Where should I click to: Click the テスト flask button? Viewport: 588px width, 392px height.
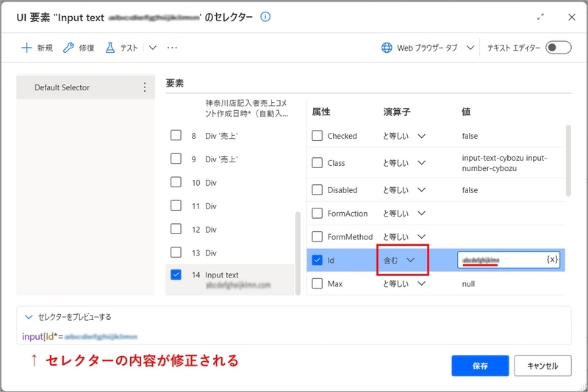point(121,48)
